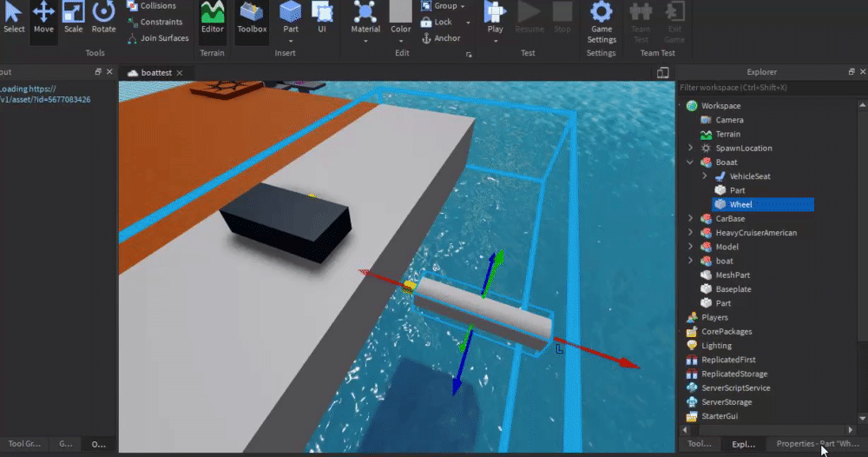The width and height of the screenshot is (868, 457).
Task: Switch to Explorer bottom tab
Action: click(743, 444)
